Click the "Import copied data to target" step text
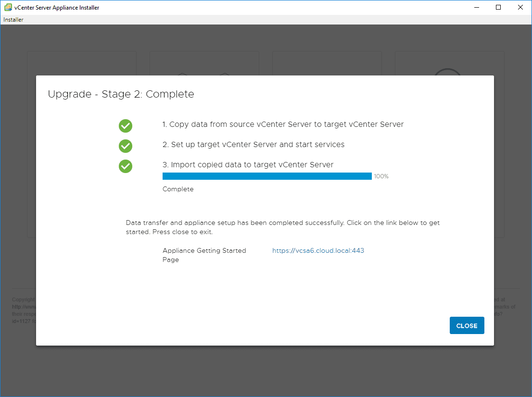532x397 pixels. [248, 165]
